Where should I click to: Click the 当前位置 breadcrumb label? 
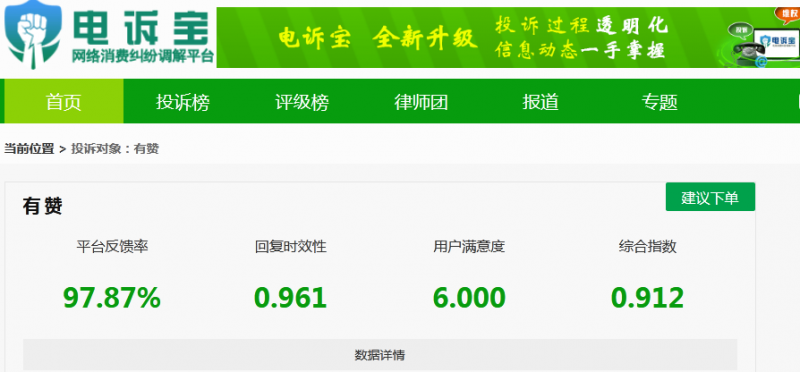click(29, 148)
